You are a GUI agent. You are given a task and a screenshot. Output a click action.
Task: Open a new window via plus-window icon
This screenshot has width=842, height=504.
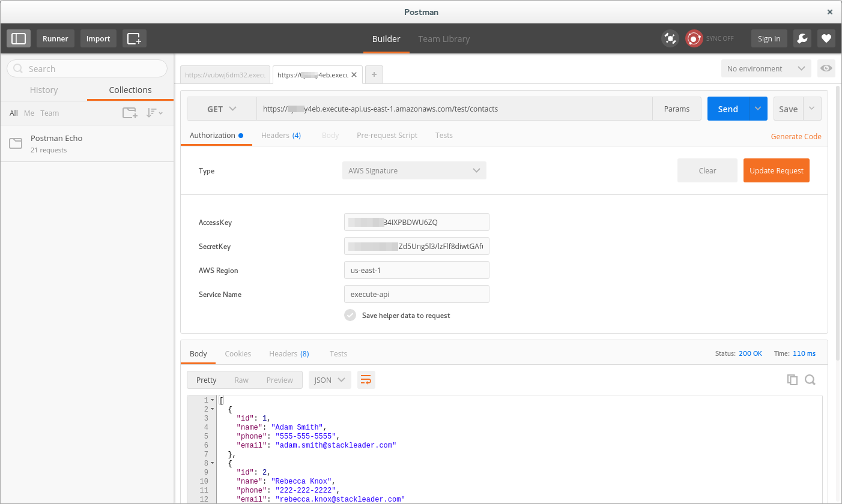click(135, 38)
